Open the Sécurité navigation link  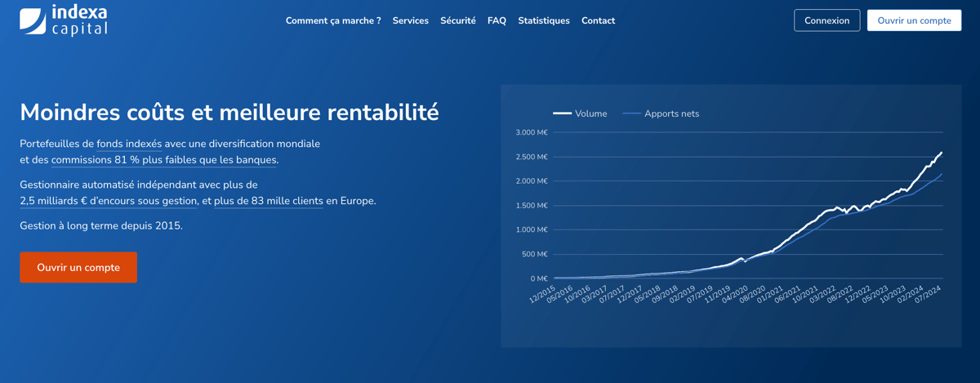click(x=457, y=20)
